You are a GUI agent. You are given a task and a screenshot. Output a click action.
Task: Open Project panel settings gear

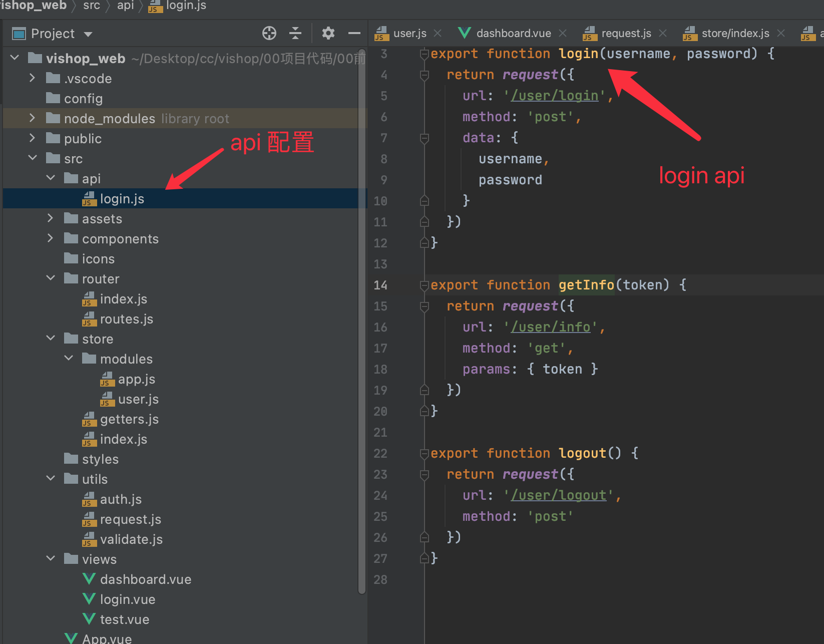click(328, 33)
